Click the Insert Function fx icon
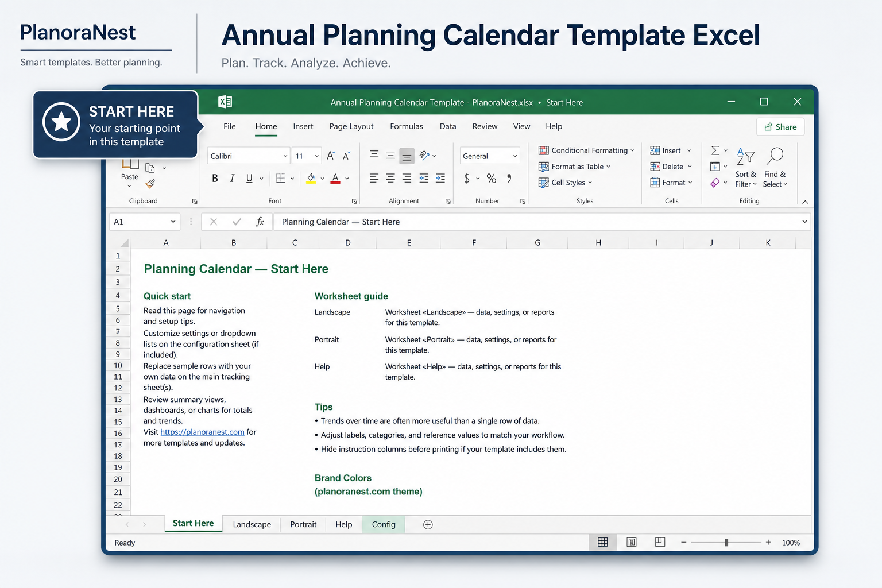 click(260, 222)
